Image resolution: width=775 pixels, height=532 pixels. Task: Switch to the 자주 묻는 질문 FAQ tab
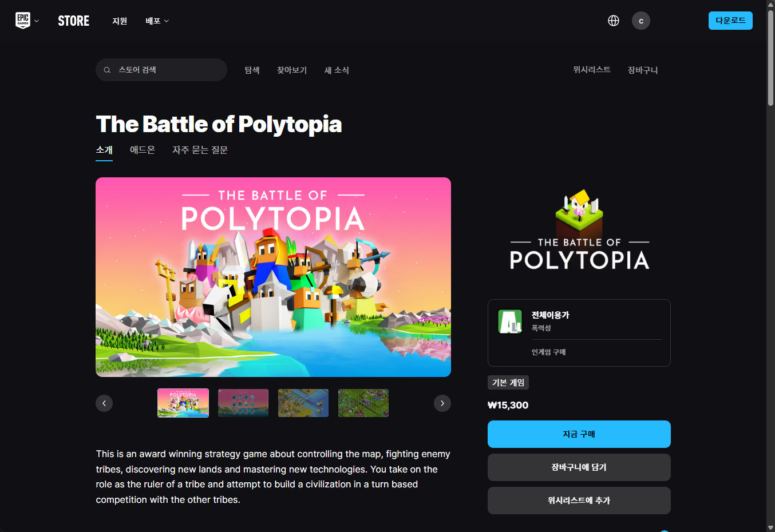click(x=200, y=150)
